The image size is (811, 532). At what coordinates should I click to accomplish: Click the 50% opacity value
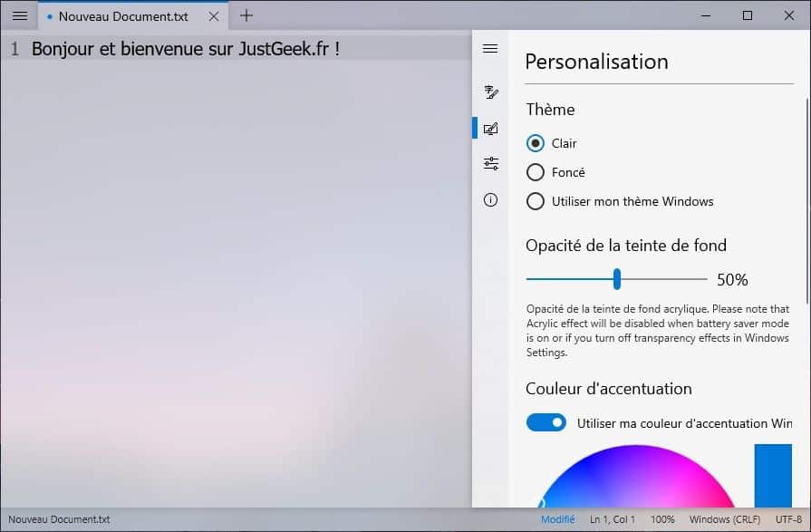732,280
